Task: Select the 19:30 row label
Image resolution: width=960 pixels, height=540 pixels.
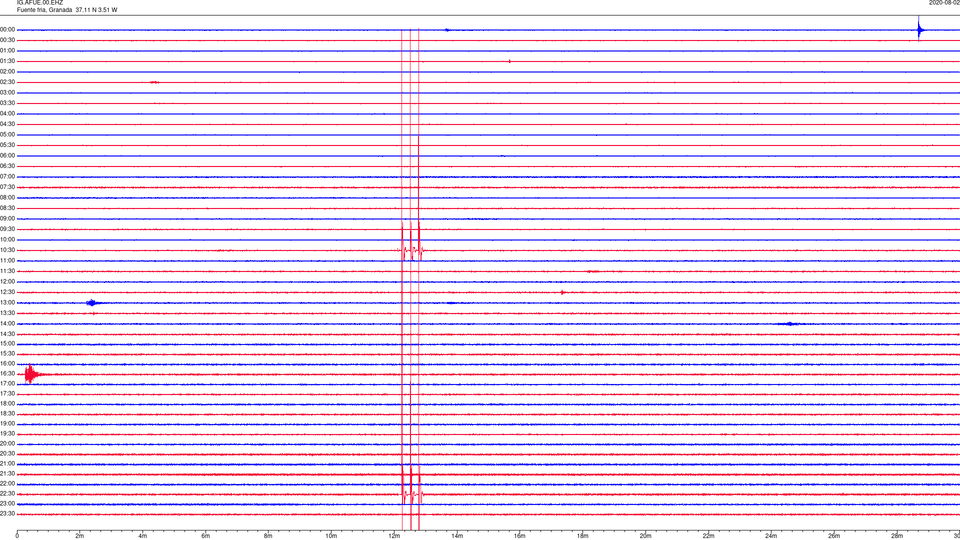Action: [x=7, y=433]
